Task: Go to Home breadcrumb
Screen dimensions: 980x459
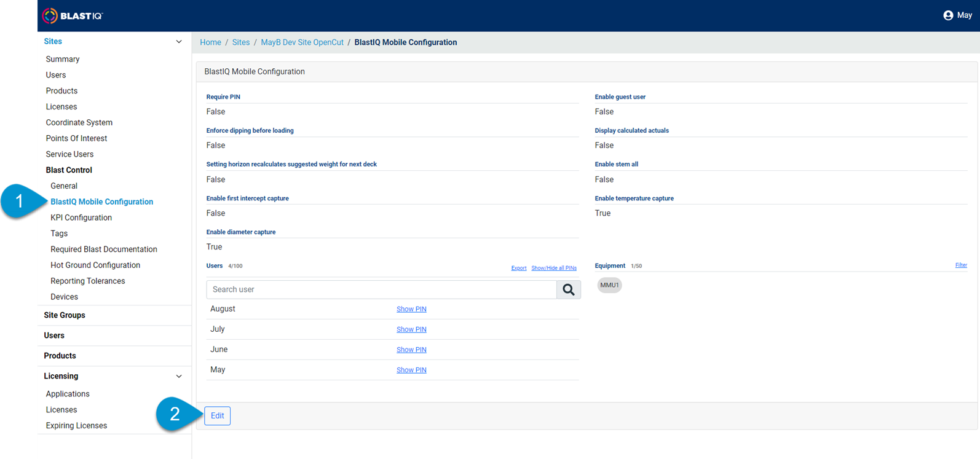Action: [210, 42]
